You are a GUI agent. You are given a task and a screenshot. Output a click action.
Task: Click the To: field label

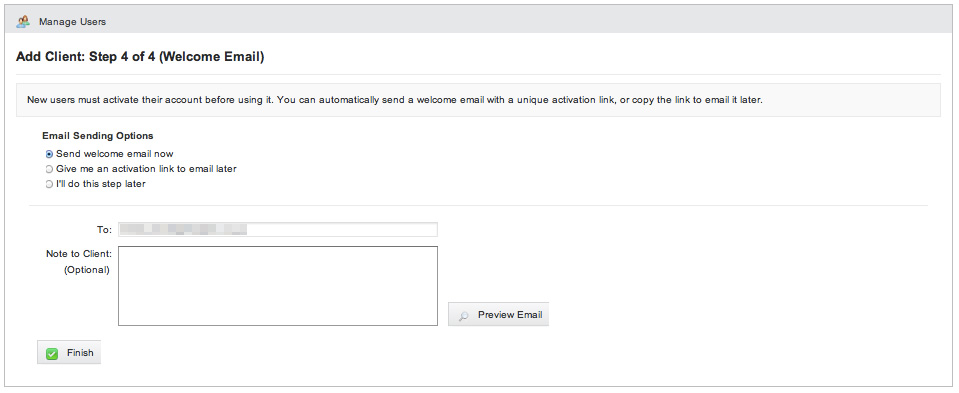pos(104,230)
